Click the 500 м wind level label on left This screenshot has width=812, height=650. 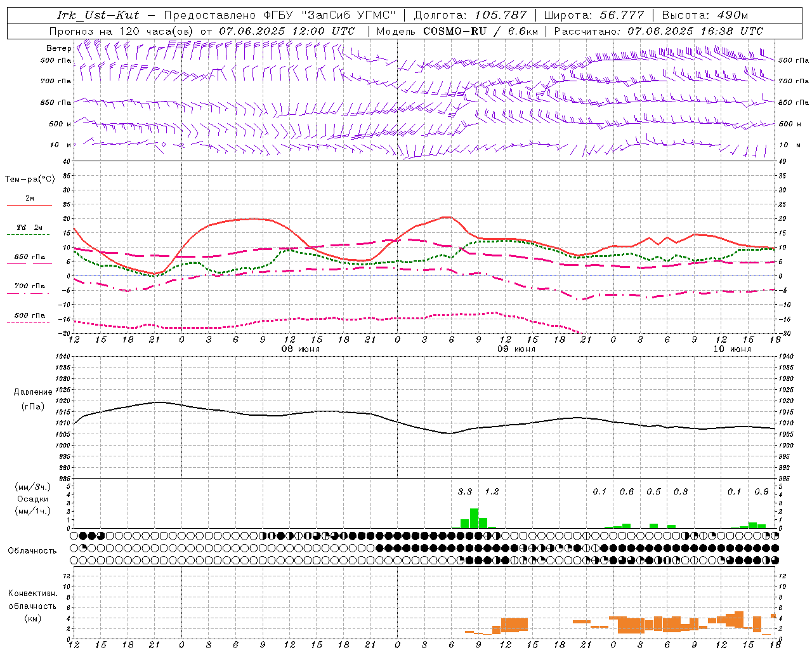[x=60, y=124]
